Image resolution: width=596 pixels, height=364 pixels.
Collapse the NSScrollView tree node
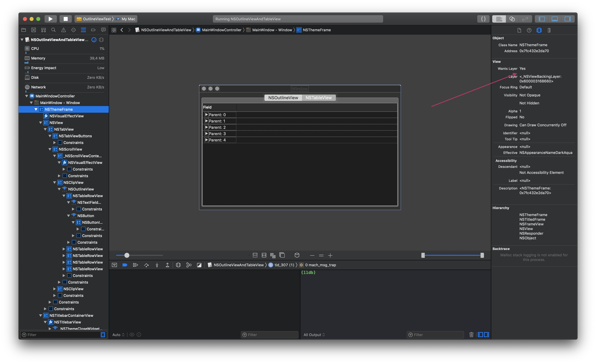[x=50, y=149]
